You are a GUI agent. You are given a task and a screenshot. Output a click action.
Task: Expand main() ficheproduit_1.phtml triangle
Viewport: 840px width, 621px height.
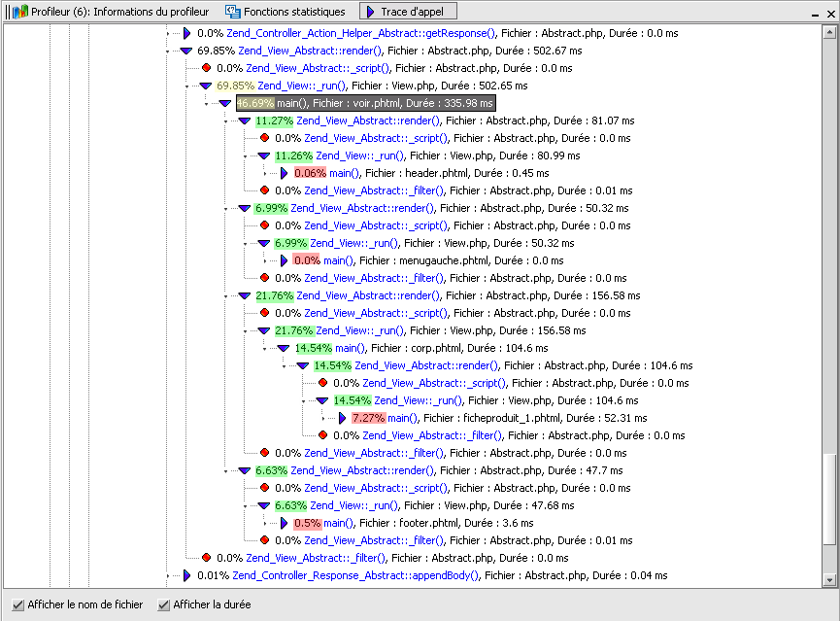343,418
